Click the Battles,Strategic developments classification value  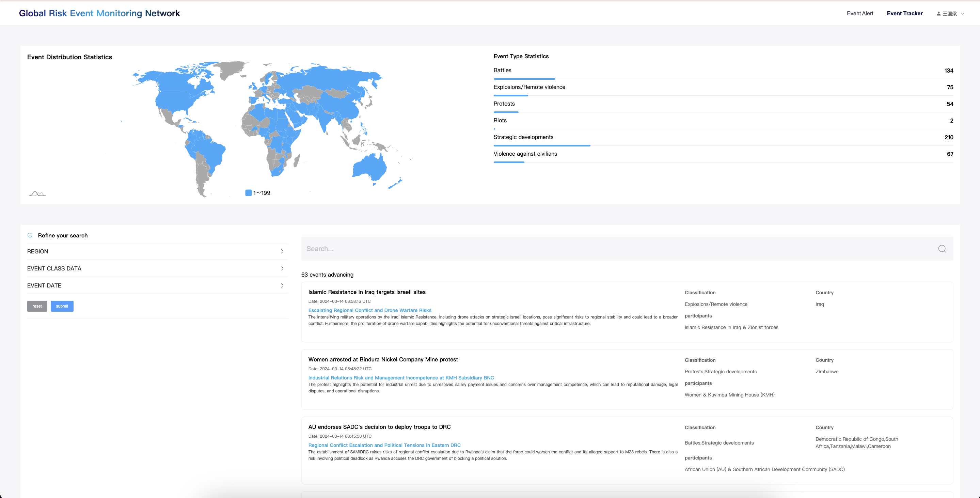click(x=719, y=443)
